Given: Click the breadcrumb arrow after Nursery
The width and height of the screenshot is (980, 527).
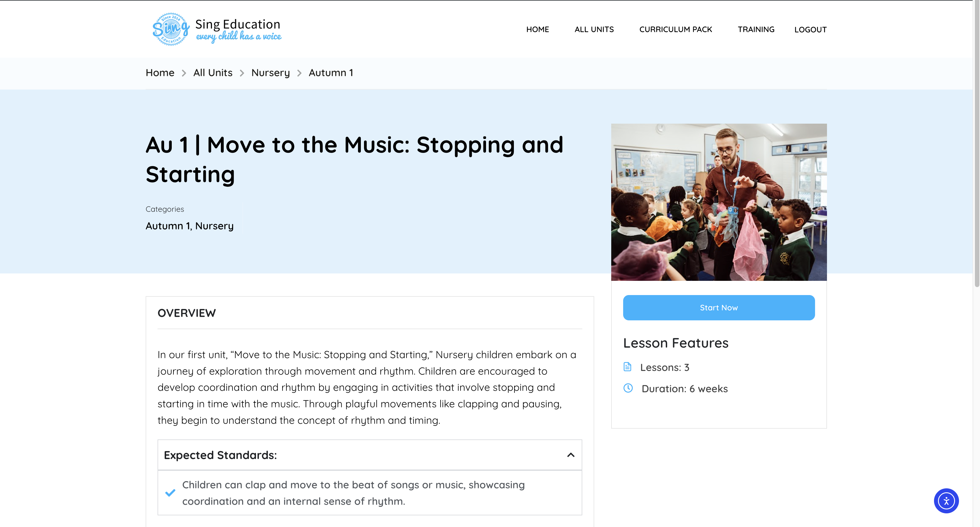Looking at the screenshot, I should [x=300, y=73].
